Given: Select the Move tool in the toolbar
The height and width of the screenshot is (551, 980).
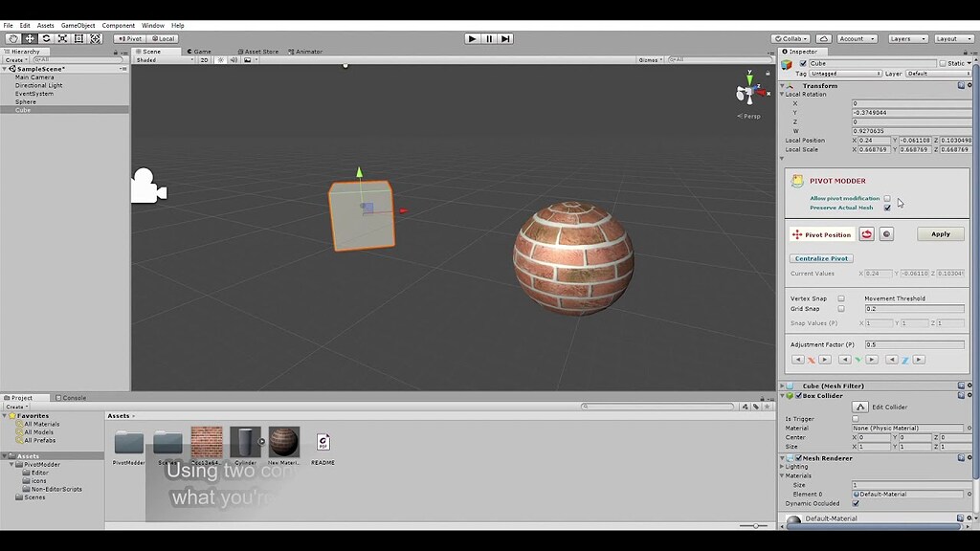Looking at the screenshot, I should pos(30,38).
